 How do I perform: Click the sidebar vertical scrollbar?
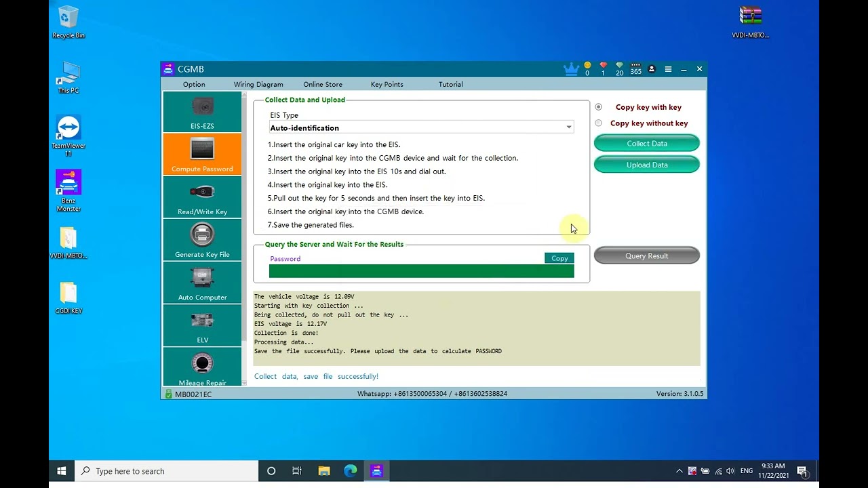click(244, 237)
